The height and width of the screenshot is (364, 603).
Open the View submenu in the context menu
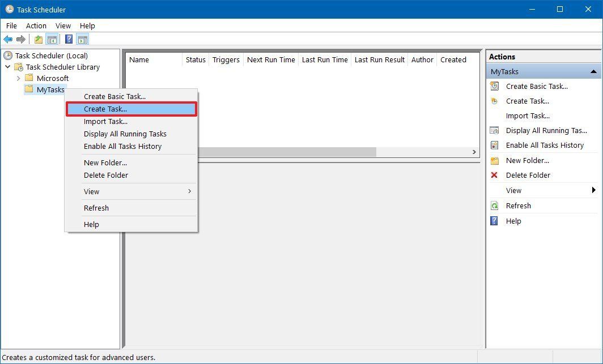tap(91, 191)
